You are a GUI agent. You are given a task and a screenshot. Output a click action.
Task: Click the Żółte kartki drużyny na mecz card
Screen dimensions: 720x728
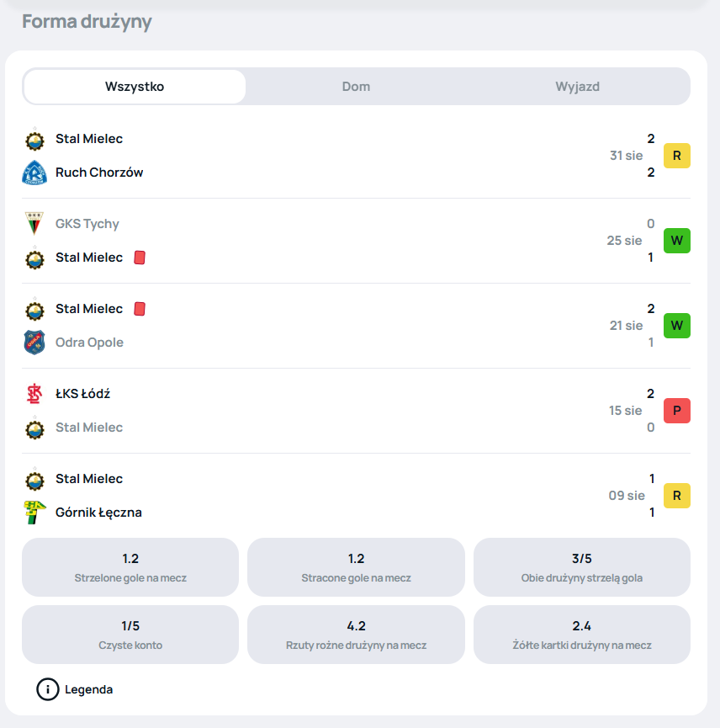(x=582, y=635)
